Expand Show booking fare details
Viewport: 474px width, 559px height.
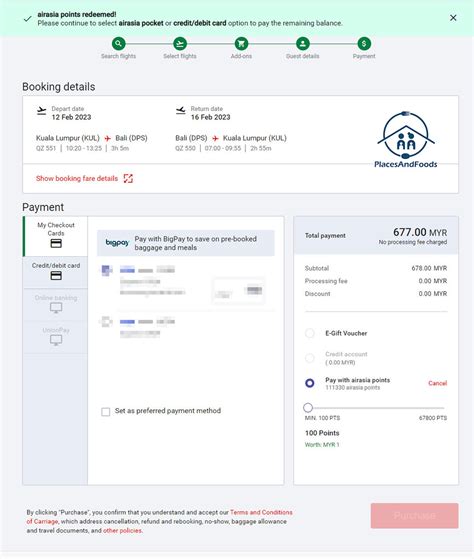pyautogui.click(x=77, y=178)
